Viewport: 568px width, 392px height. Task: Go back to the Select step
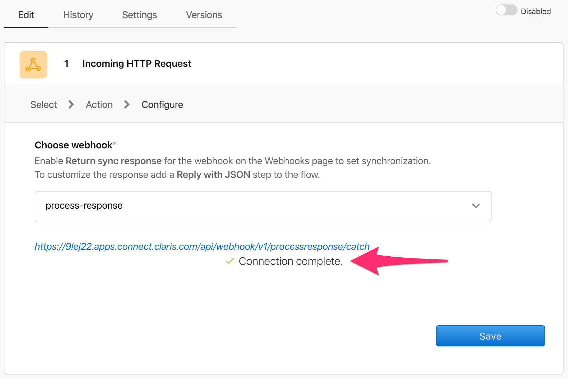click(x=44, y=105)
